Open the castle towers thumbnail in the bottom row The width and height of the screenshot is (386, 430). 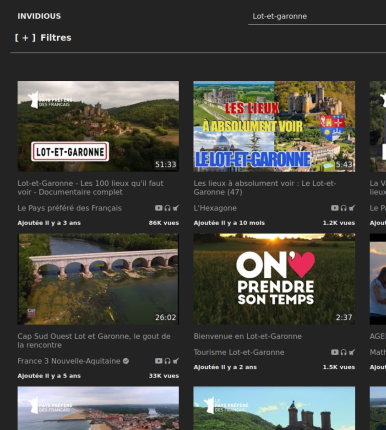[274, 408]
